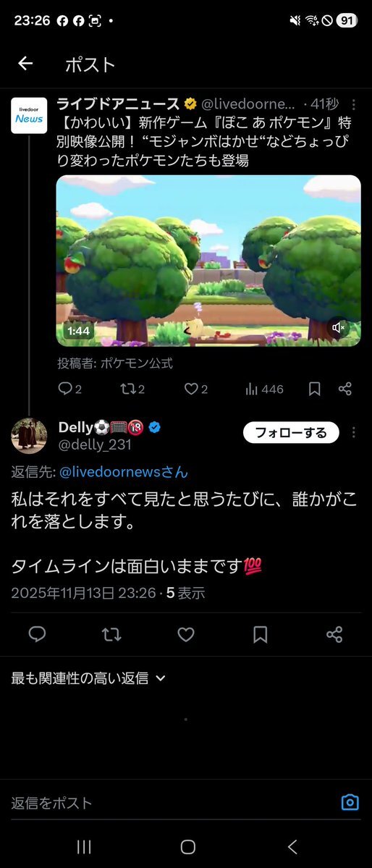Tap the 返信をポスト reply field
Image resolution: width=372 pixels, height=868 pixels.
(172, 803)
